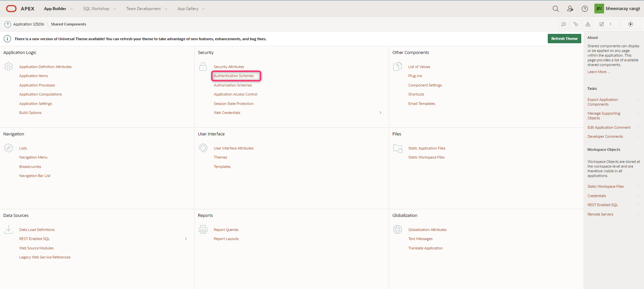Click the Shared Components breadcrumb
This screenshot has width=644, height=289.
68,24
